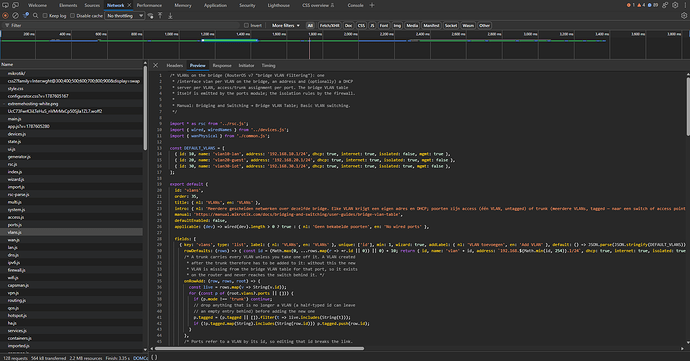This screenshot has height=361, width=690.
Task: Open the Console panel
Action: point(356,5)
